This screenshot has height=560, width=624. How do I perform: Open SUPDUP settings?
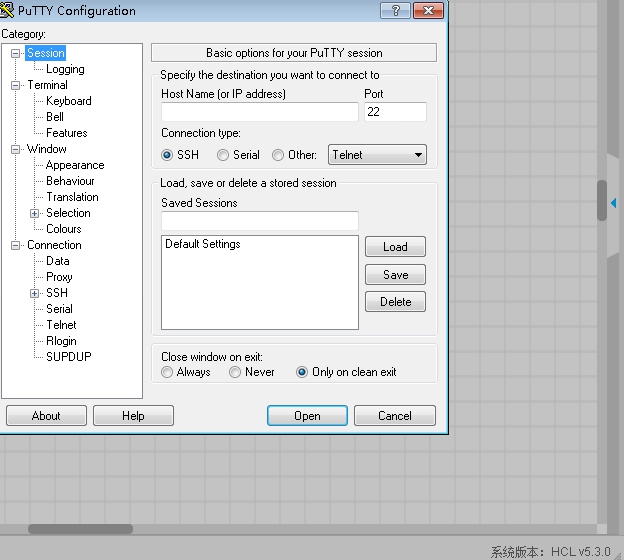pyautogui.click(x=68, y=357)
